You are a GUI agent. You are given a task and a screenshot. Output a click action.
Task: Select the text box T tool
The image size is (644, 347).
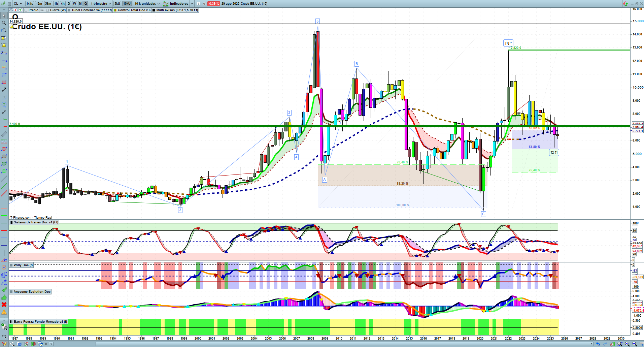tap(4, 97)
